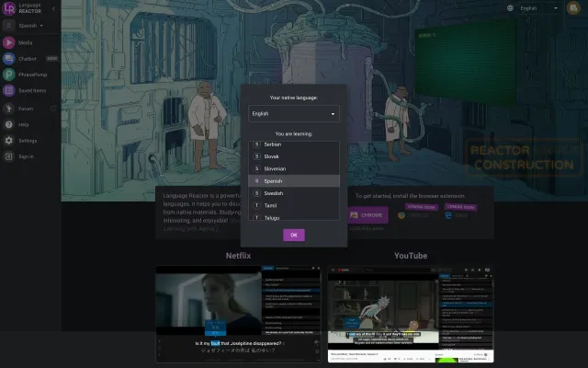Open the Chatbot icon in sidebar
This screenshot has height=368, width=588.
click(x=8, y=58)
